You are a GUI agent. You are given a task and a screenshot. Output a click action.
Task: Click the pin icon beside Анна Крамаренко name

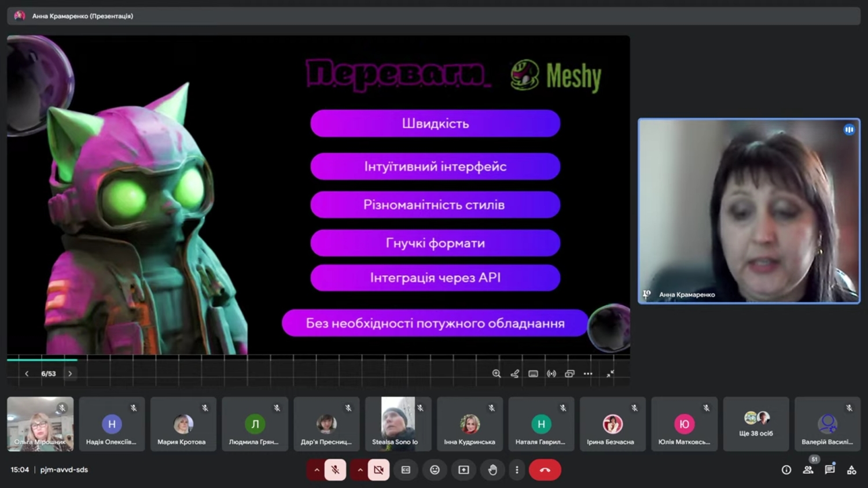647,294
